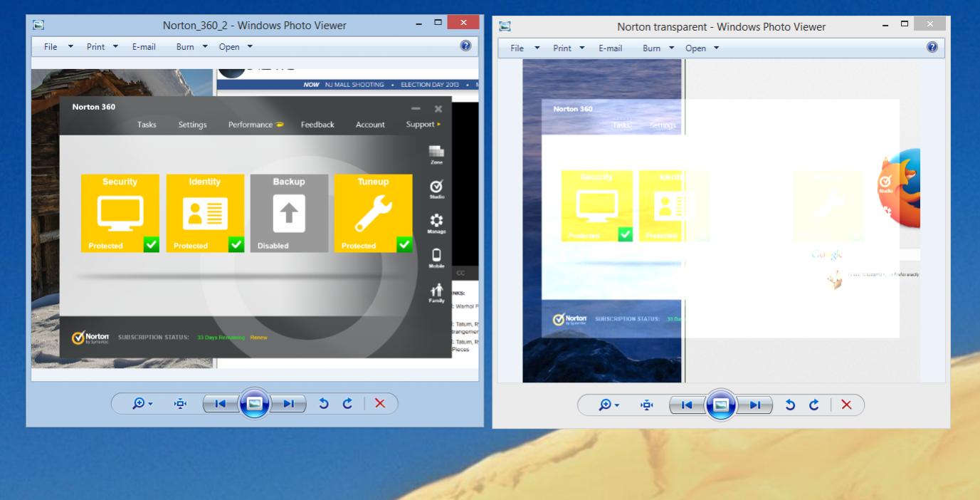The height and width of the screenshot is (500, 980).
Task: Click the Family sidebar icon
Action: click(x=436, y=293)
